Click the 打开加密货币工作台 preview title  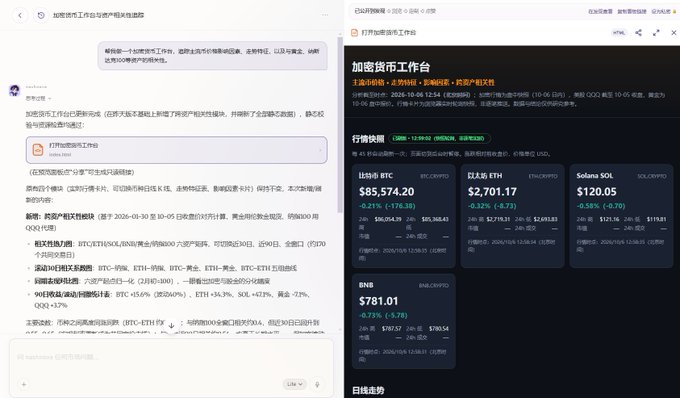[x=389, y=33]
